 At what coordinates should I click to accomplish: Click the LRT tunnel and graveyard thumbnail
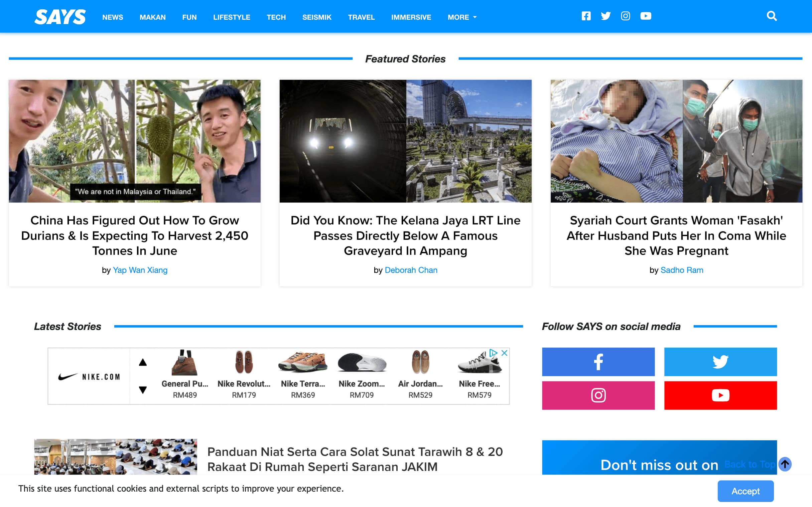tap(405, 141)
